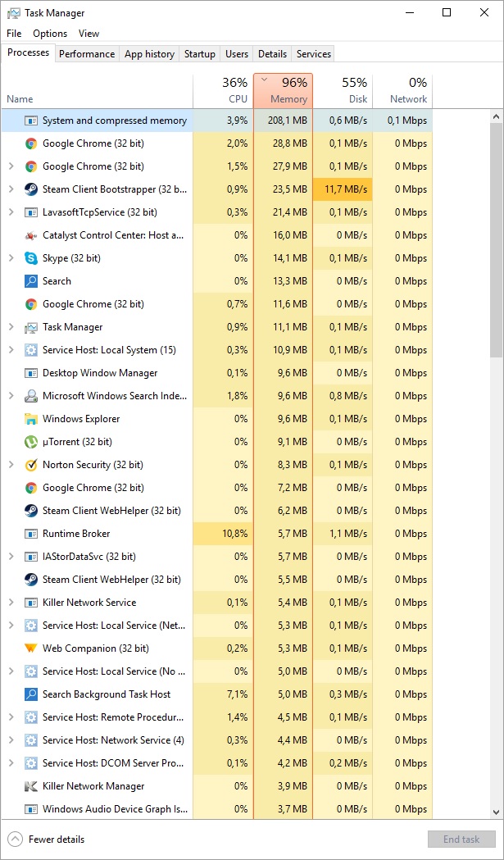Expand the Skype (32 bit) process group

click(x=11, y=258)
